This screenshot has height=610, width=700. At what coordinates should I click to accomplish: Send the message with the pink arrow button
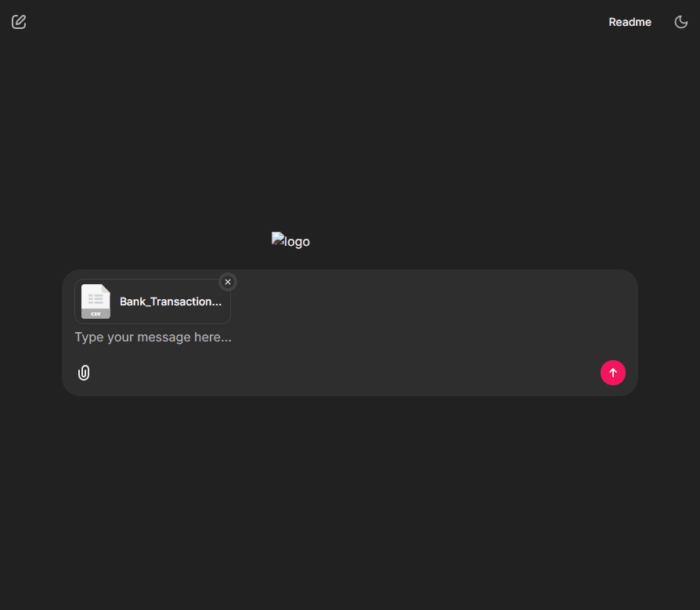click(612, 373)
